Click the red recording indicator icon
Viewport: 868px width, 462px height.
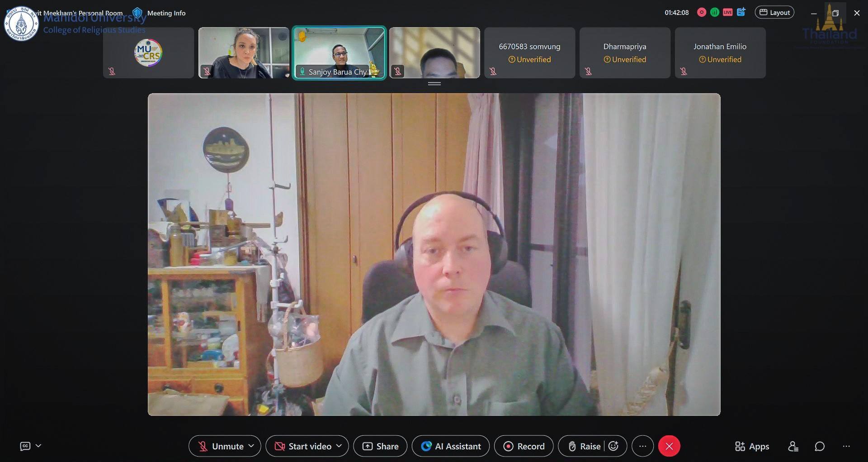(702, 13)
